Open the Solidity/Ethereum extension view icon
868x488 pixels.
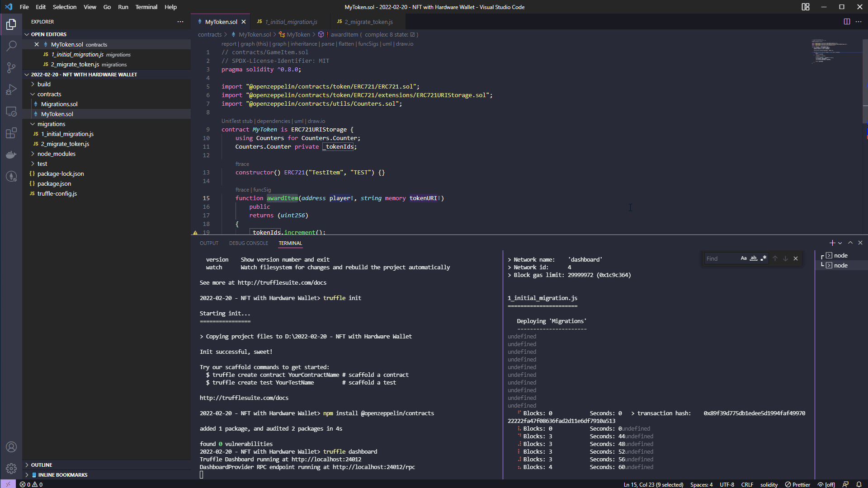click(x=11, y=176)
